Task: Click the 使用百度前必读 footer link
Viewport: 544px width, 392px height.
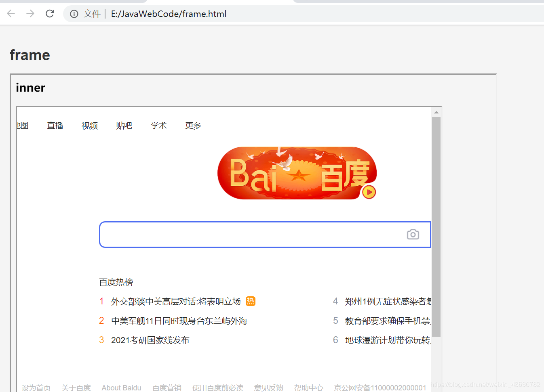Action: 218,388
